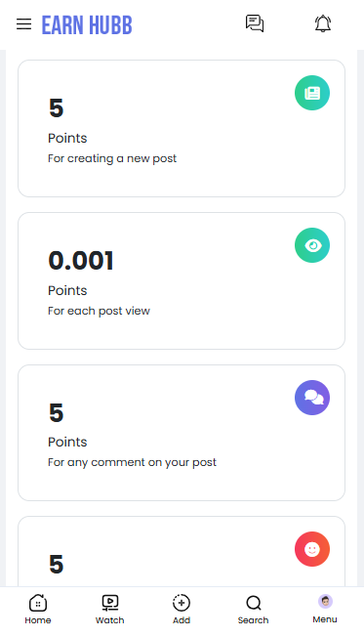The width and height of the screenshot is (364, 637).
Task: Open the messages chat icon
Action: point(255,23)
